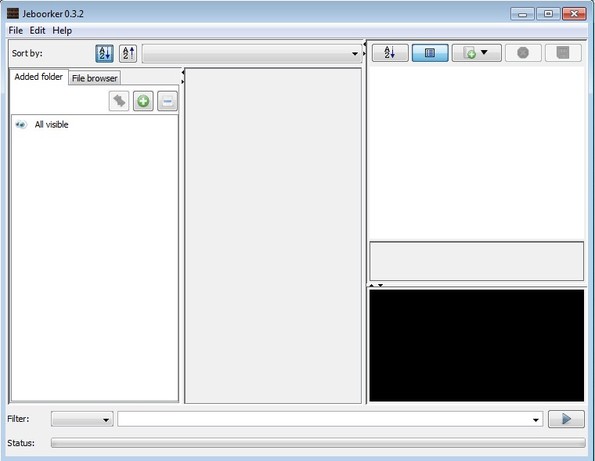Open the Help menu

pos(62,30)
